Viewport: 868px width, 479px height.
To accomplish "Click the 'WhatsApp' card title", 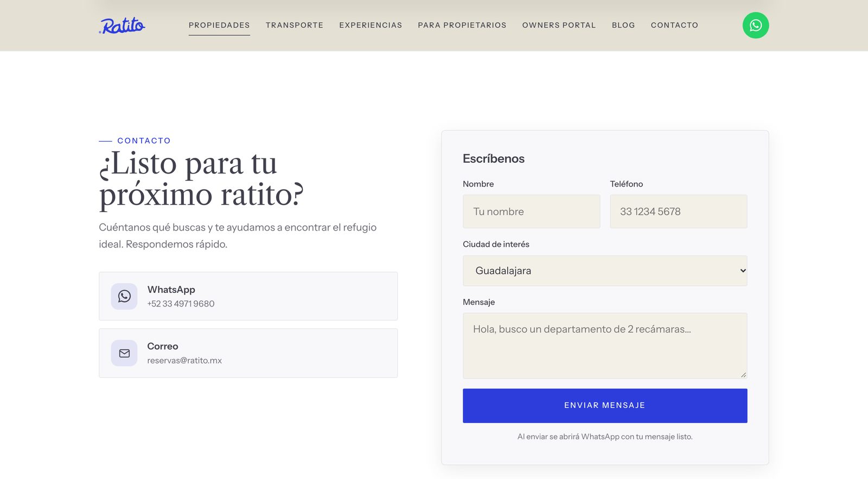I will click(171, 290).
